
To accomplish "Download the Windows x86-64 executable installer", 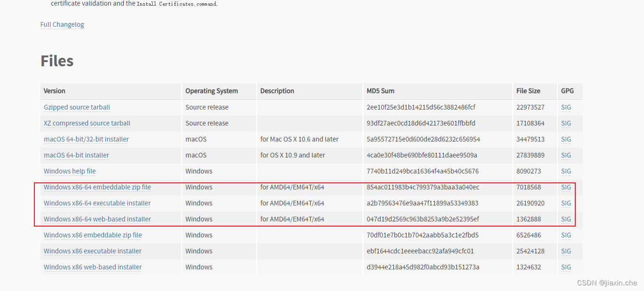I will pyautogui.click(x=97, y=203).
